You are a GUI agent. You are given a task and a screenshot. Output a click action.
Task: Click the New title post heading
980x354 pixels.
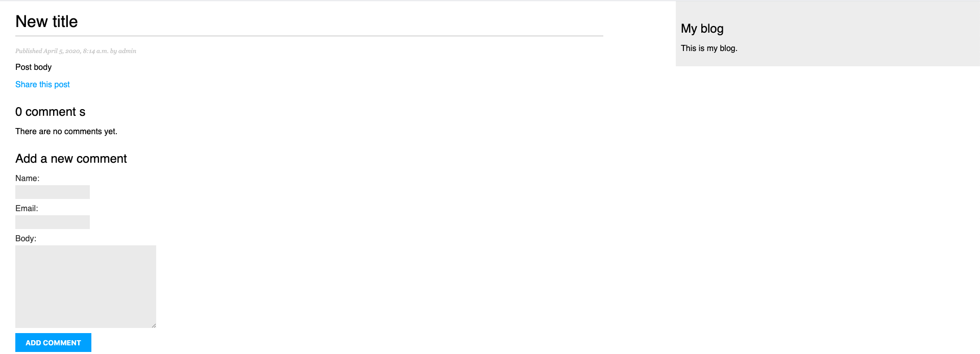coord(46,22)
